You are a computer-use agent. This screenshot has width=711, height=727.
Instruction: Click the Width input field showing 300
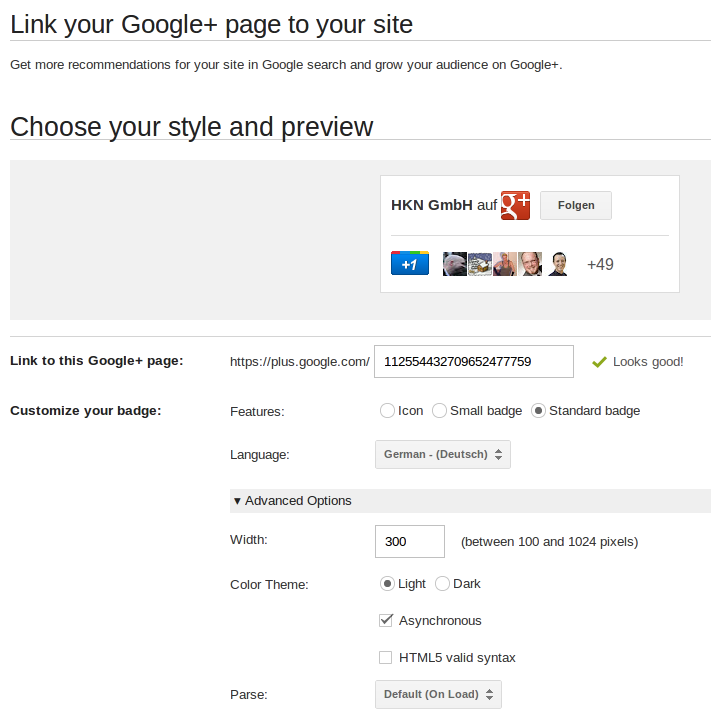[410, 542]
